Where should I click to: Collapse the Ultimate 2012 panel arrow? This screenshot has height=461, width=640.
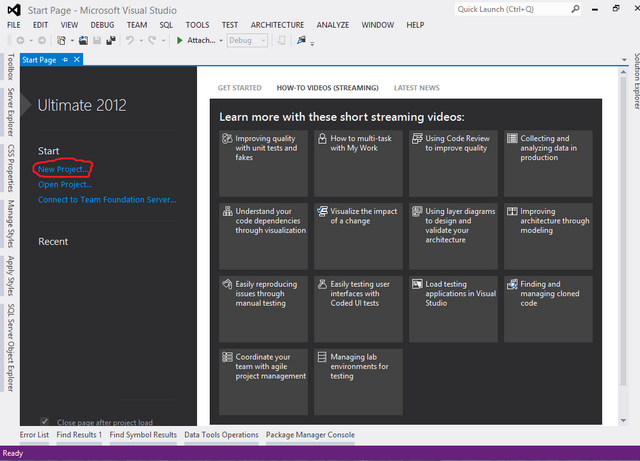[25, 105]
